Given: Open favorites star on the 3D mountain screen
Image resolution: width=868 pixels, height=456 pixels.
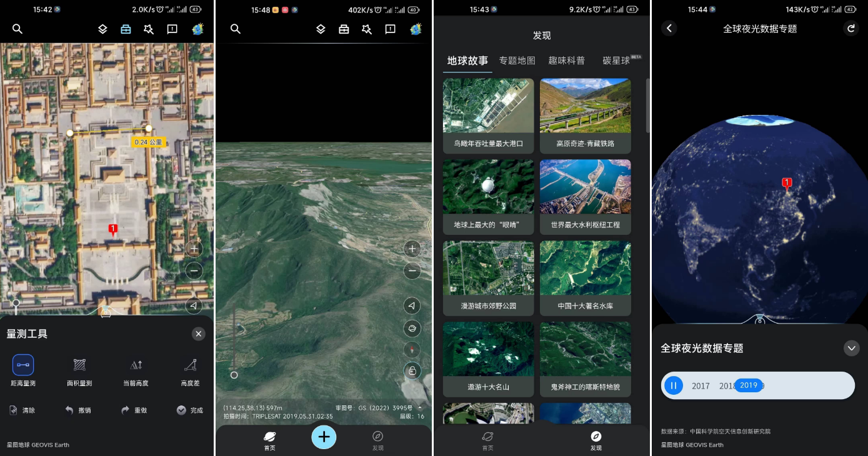Looking at the screenshot, I should (x=367, y=29).
